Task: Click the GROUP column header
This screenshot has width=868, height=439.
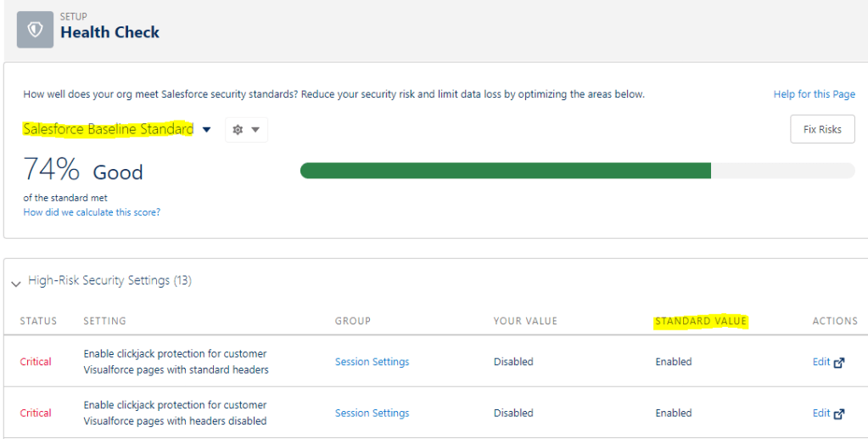Action: [x=352, y=321]
